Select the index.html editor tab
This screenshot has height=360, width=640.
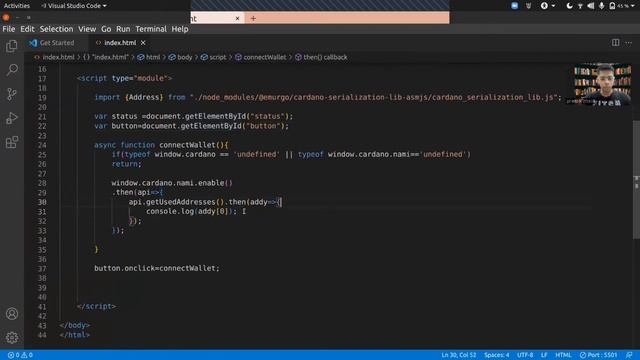pos(120,42)
